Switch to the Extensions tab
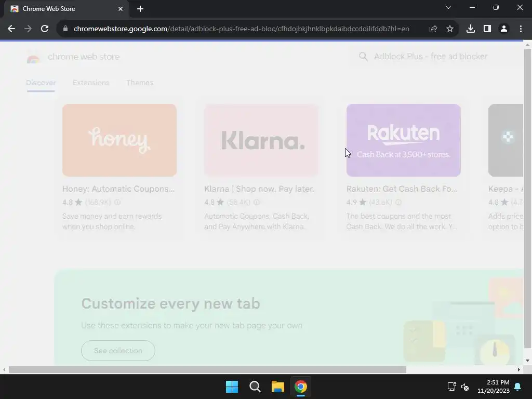The image size is (532, 399). point(91,83)
